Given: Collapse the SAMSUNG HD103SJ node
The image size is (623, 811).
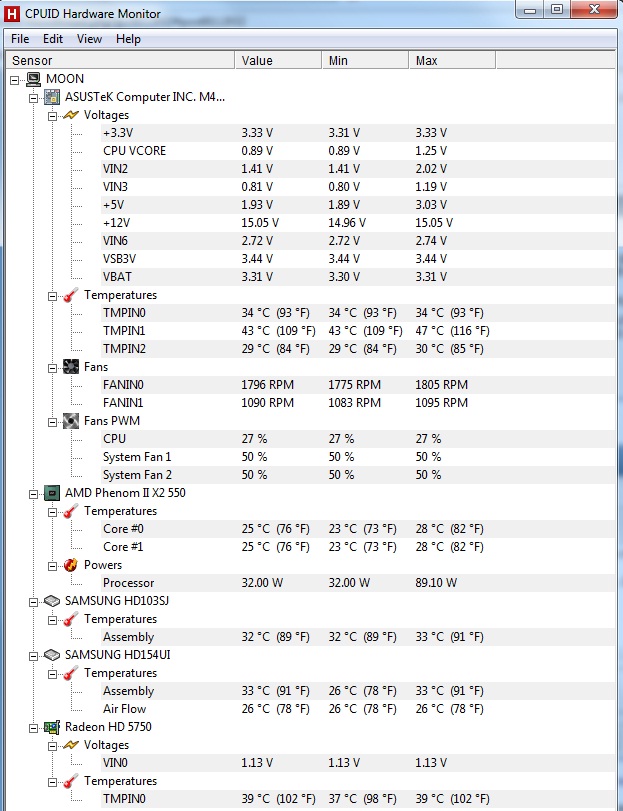Looking at the screenshot, I should pyautogui.click(x=34, y=602).
